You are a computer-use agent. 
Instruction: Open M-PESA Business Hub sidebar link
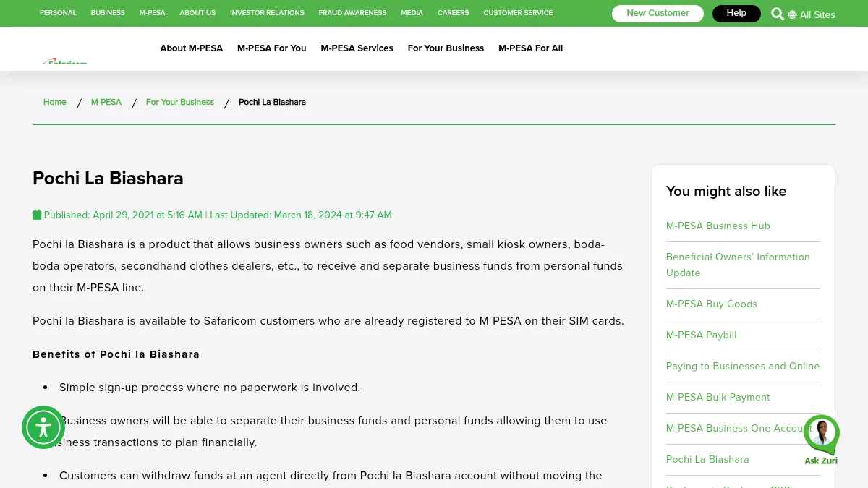[718, 226]
